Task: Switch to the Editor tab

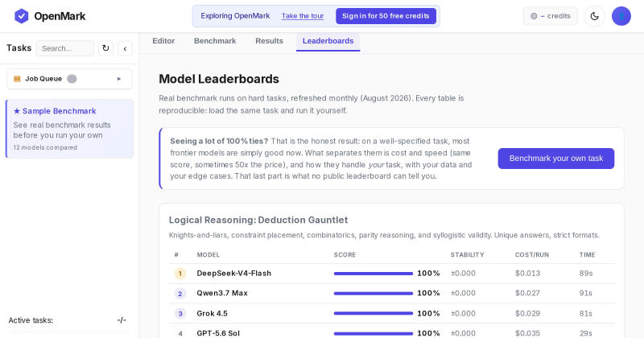Action: [163, 41]
